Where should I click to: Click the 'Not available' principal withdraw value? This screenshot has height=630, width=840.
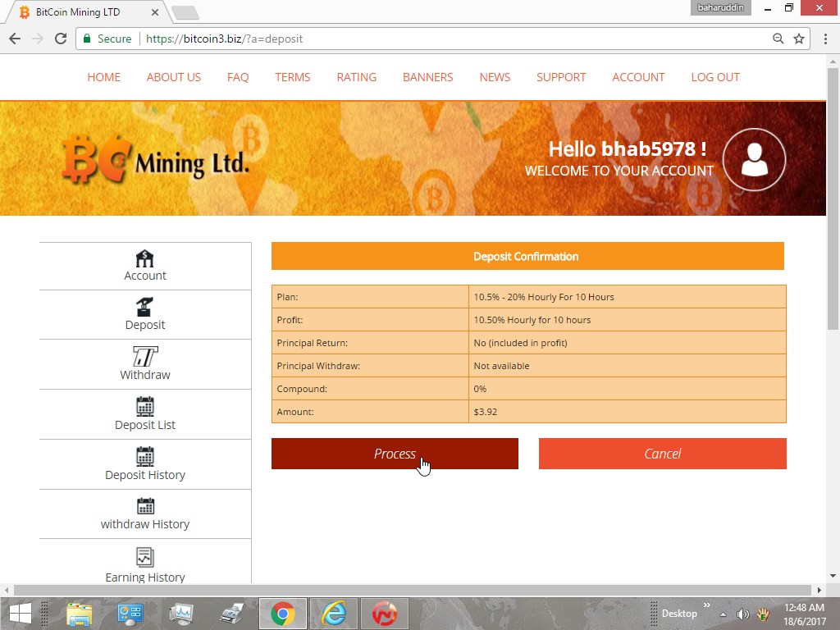[x=501, y=366]
